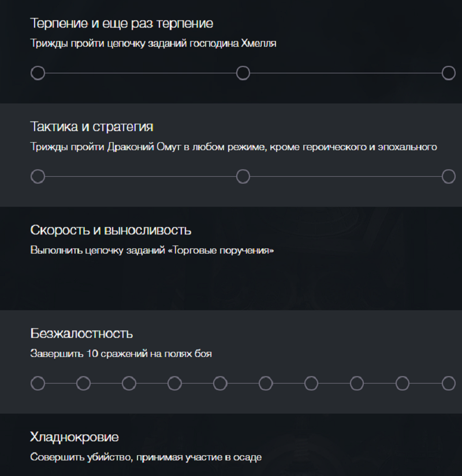Open the Тактика и стратегия heading
This screenshot has width=462, height=476.
[91, 127]
